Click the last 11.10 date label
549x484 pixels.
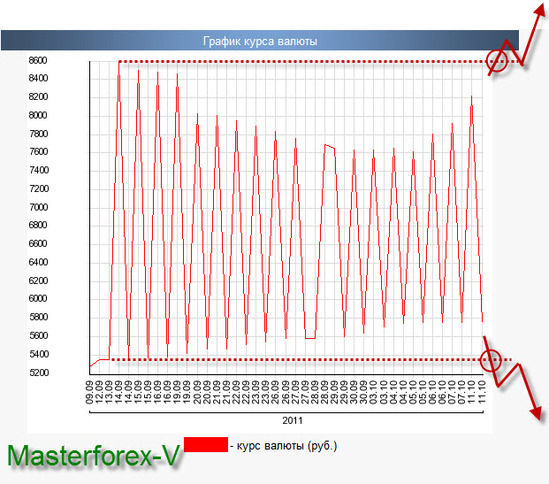(482, 392)
